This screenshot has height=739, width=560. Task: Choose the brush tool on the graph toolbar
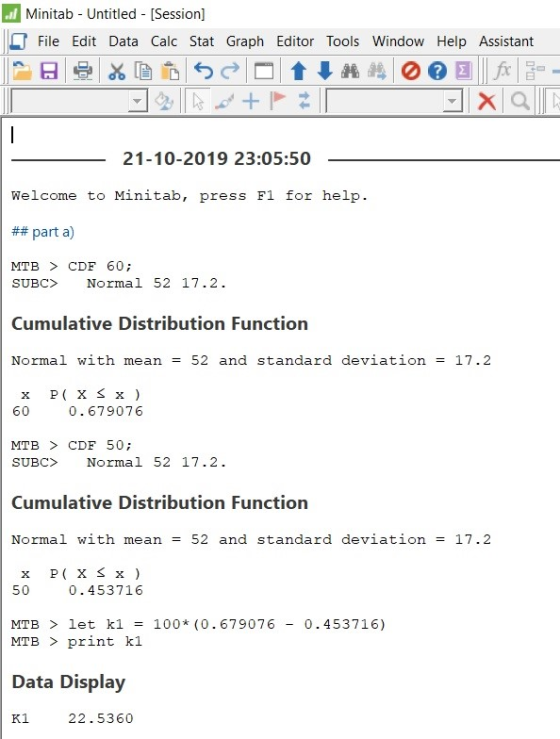click(224, 101)
